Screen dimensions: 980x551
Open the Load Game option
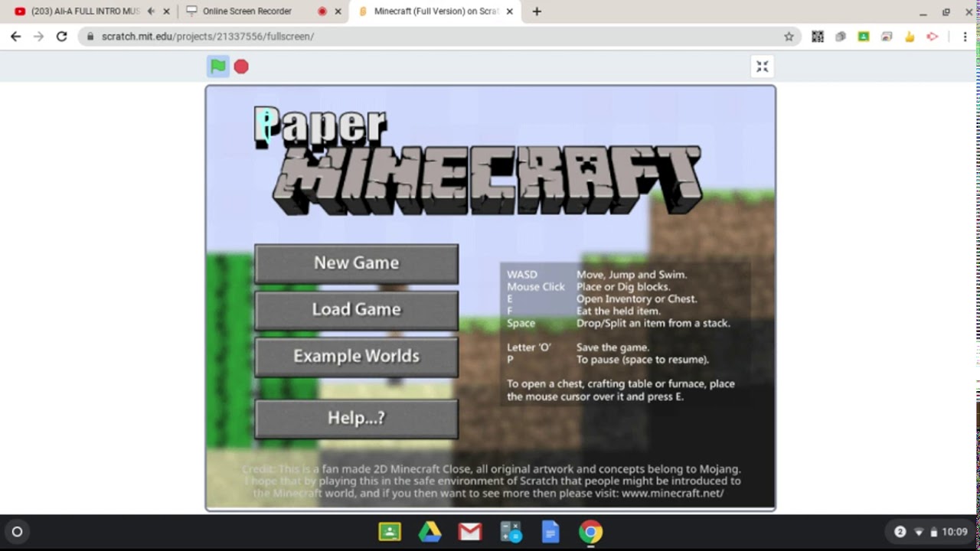[x=356, y=310]
